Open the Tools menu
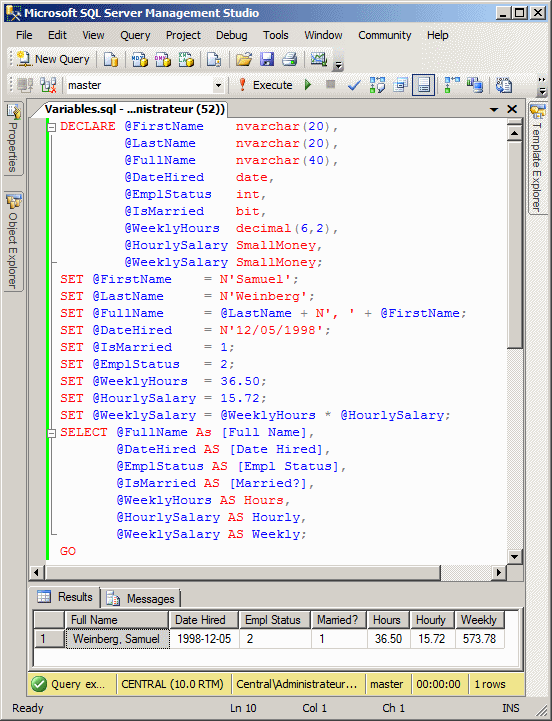 coord(276,35)
